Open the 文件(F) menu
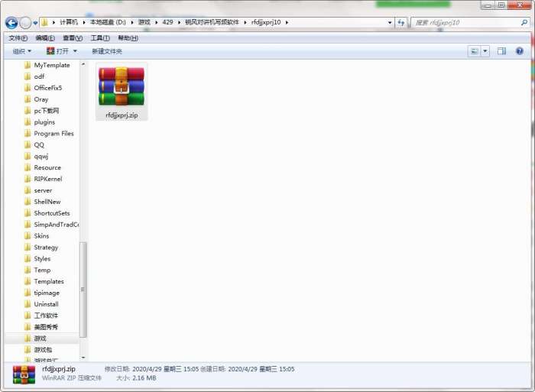 18,38
